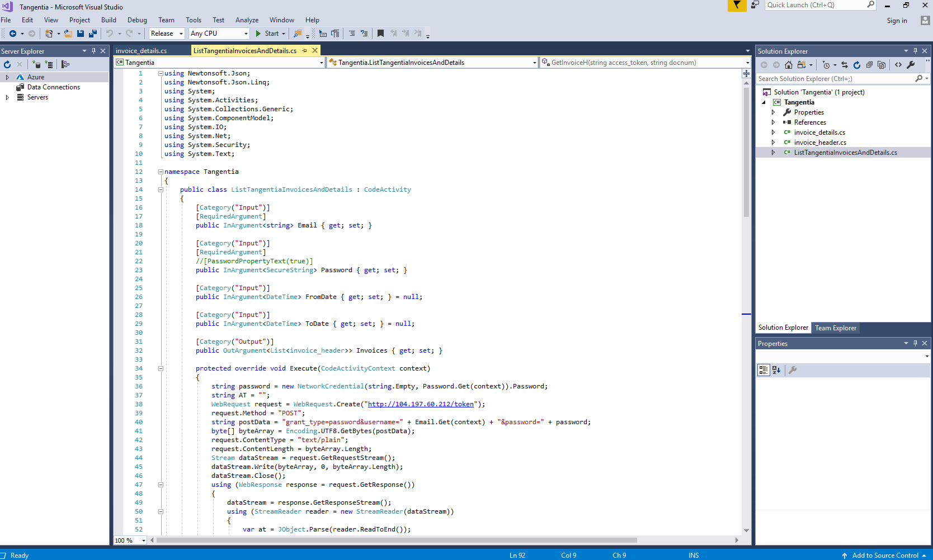Click the editor vertical scrollbar thumb
The height and width of the screenshot is (560, 933).
click(746, 151)
